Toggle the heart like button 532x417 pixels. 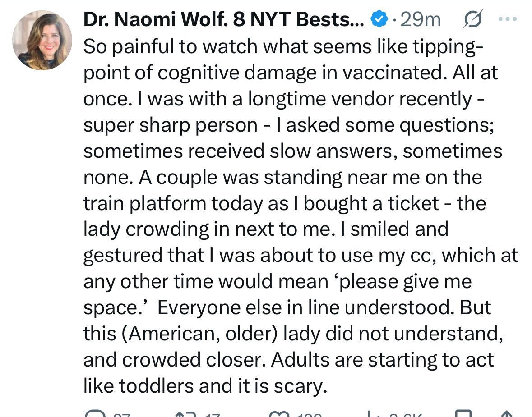click(278, 414)
